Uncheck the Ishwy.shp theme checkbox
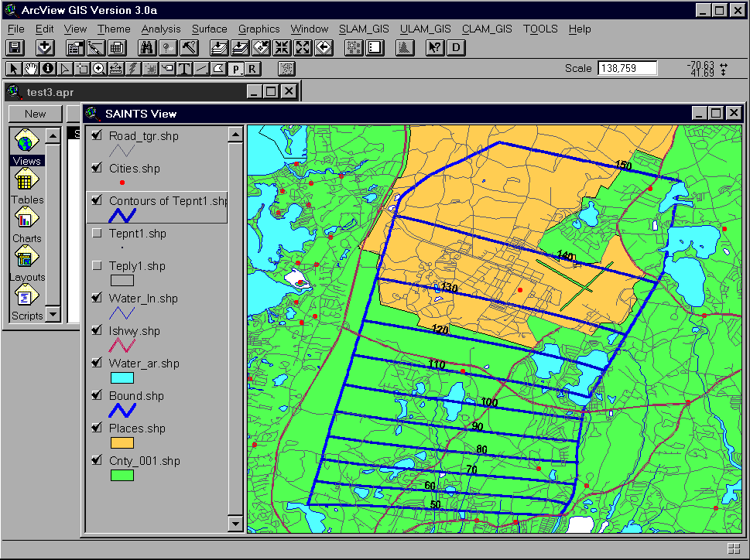750x560 pixels. point(97,330)
